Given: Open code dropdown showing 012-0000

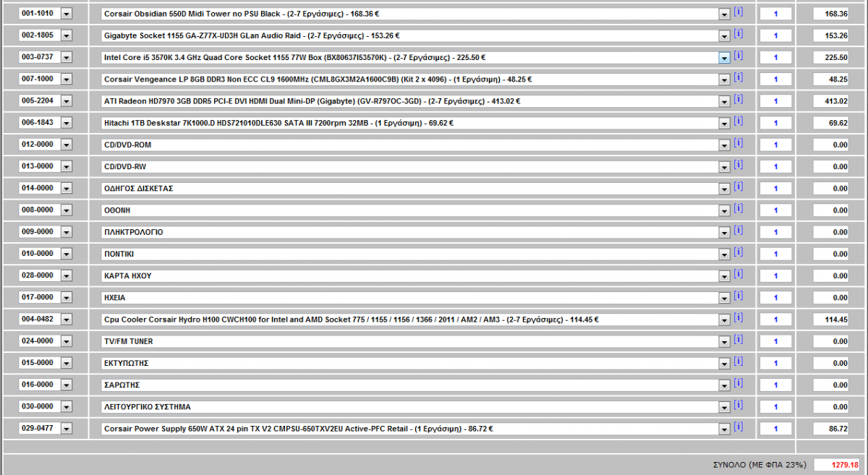Looking at the screenshot, I should tap(67, 145).
